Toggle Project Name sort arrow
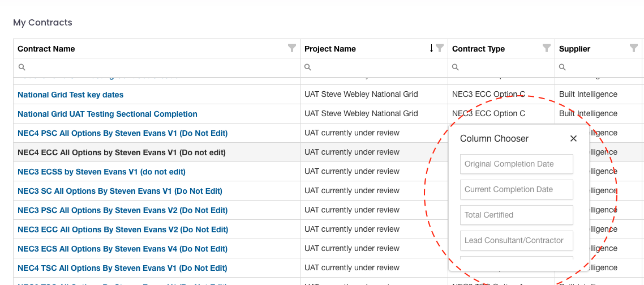644x285 pixels. [x=431, y=48]
